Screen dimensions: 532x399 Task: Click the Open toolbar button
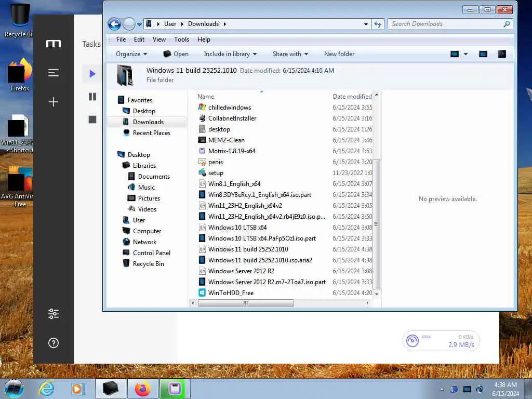pos(176,54)
